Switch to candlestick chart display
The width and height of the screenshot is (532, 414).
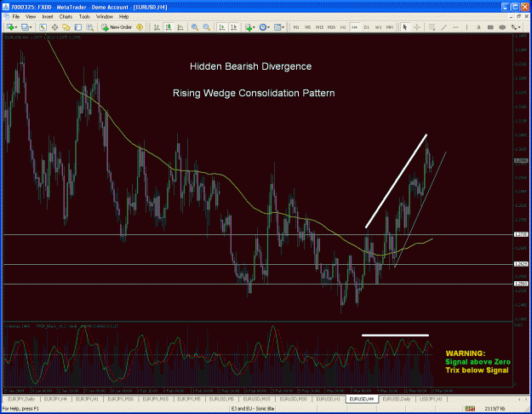(x=169, y=27)
